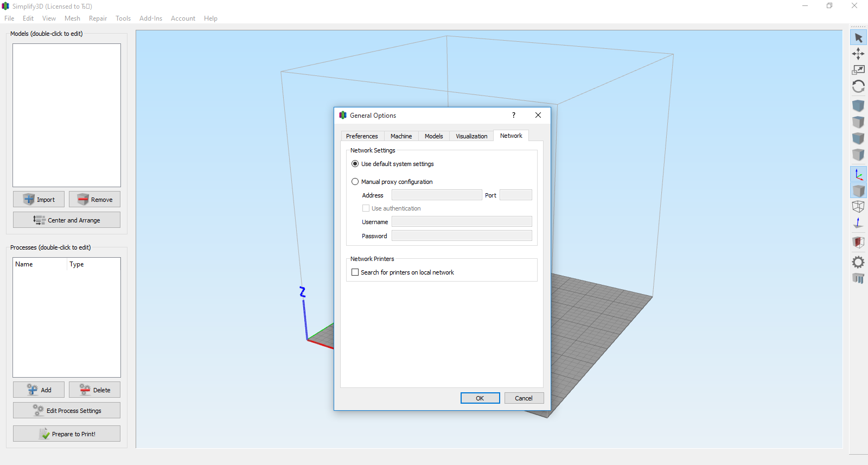Click the Name column header in Processes
Image resolution: width=868 pixels, height=465 pixels.
click(40, 264)
